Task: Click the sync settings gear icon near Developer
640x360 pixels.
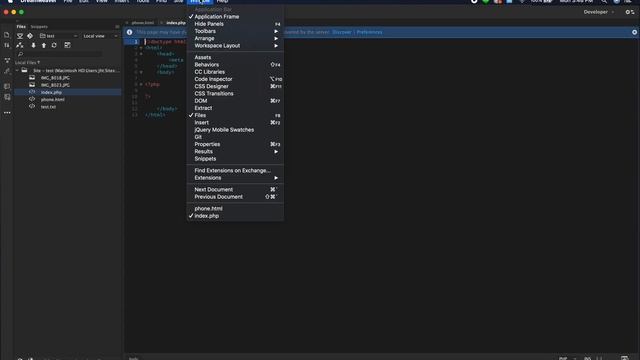Action: [630, 12]
